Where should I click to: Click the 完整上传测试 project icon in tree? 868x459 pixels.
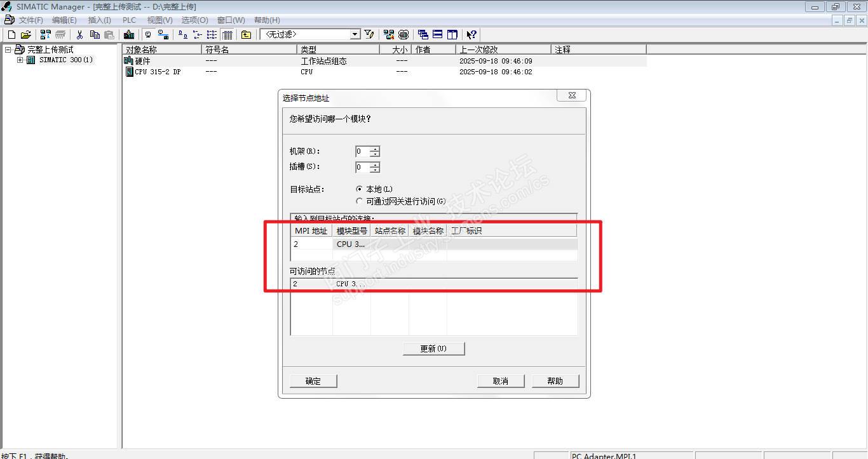point(20,50)
